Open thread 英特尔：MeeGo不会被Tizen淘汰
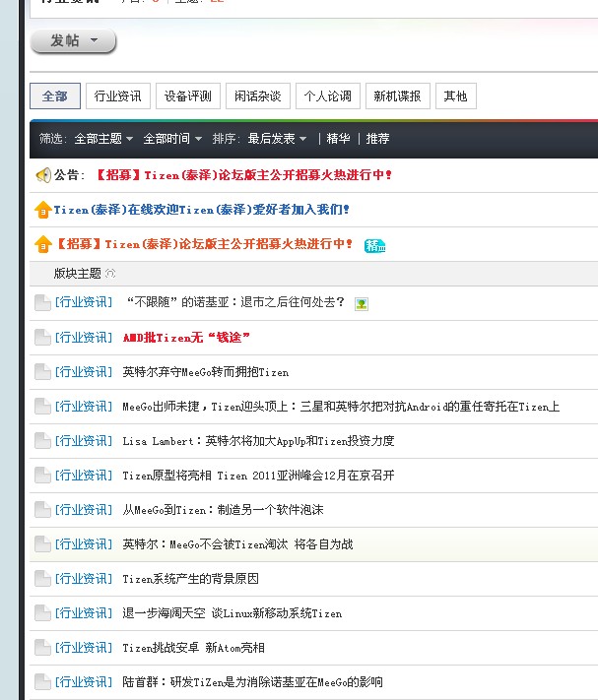Screen dimensions: 598x700 point(238,544)
